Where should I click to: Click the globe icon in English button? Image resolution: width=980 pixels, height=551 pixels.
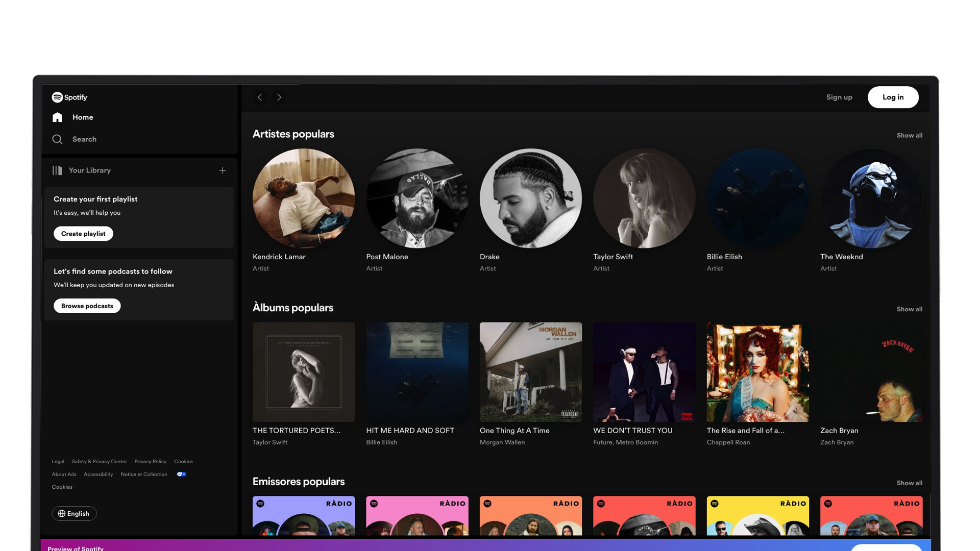point(62,514)
